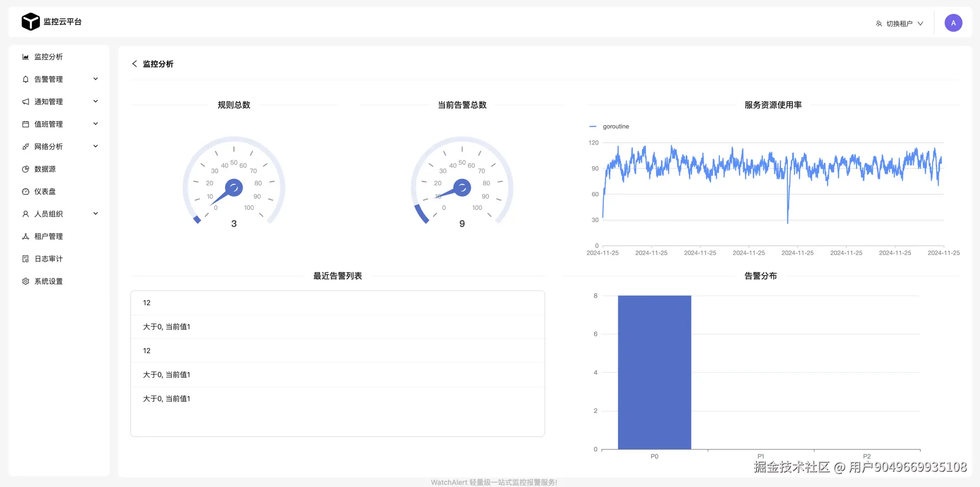Expand the 通知管理 submenu chevron
Image resolution: width=980 pixels, height=487 pixels.
tap(95, 102)
